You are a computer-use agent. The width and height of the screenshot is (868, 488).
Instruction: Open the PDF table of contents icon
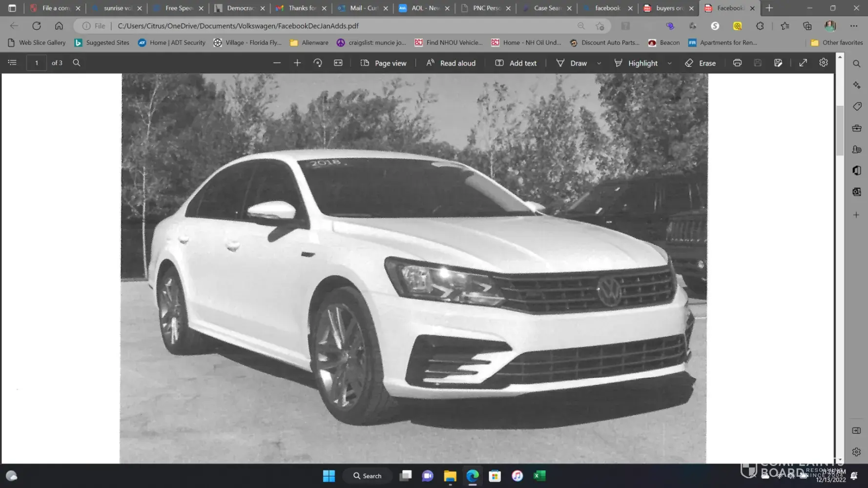(12, 63)
